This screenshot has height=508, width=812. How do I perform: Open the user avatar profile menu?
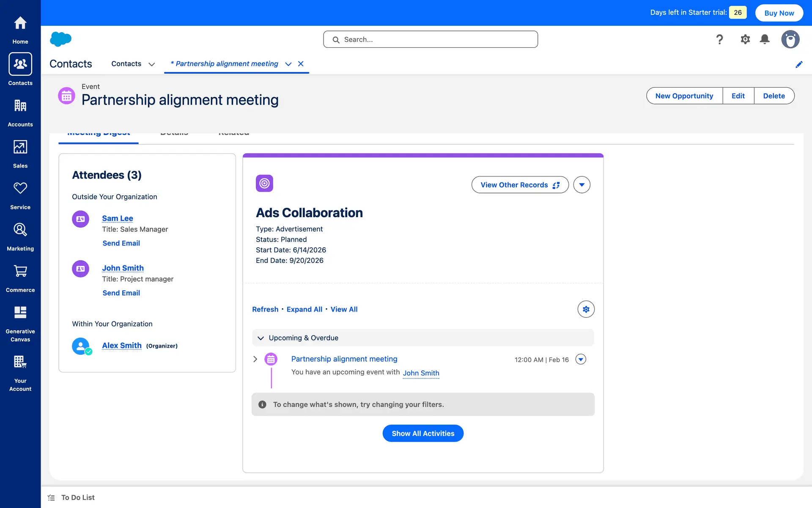tap(790, 39)
